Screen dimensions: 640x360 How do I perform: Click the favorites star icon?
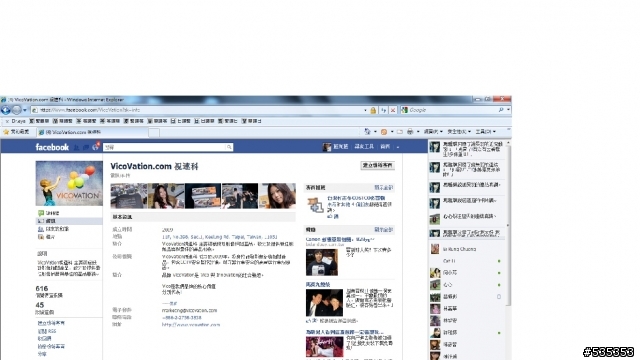point(6,132)
